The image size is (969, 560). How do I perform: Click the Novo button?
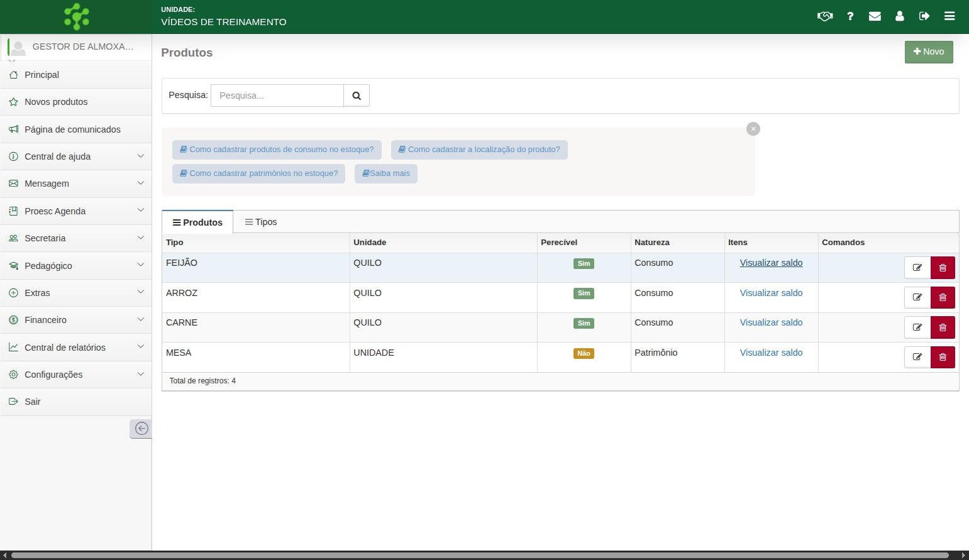[929, 52]
